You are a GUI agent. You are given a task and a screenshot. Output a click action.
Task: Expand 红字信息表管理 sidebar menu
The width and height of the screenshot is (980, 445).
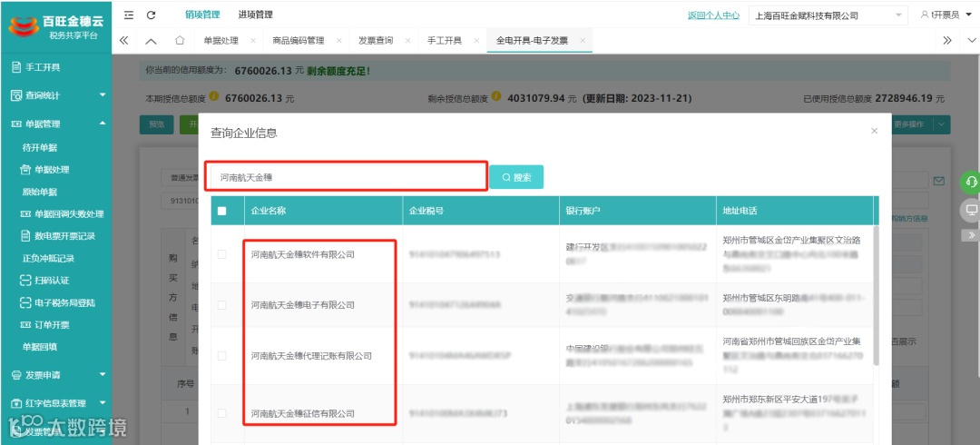pos(55,403)
